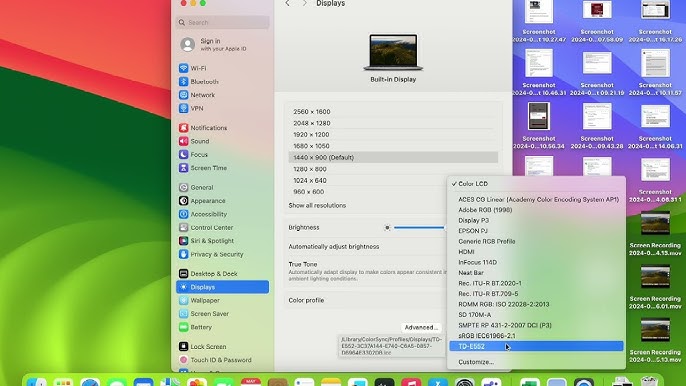
Task: Select TD-E552 color profile
Action: (x=536, y=347)
